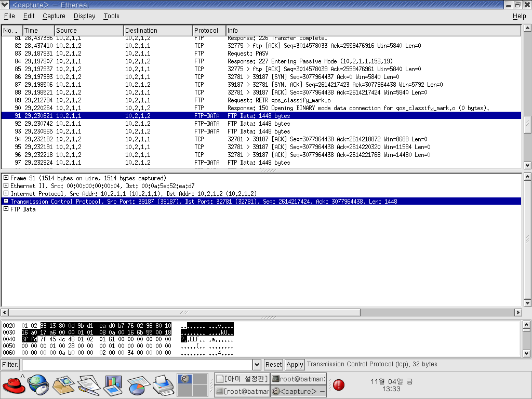This screenshot has width=532, height=399.
Task: Open the Display menu
Action: pyautogui.click(x=85, y=16)
